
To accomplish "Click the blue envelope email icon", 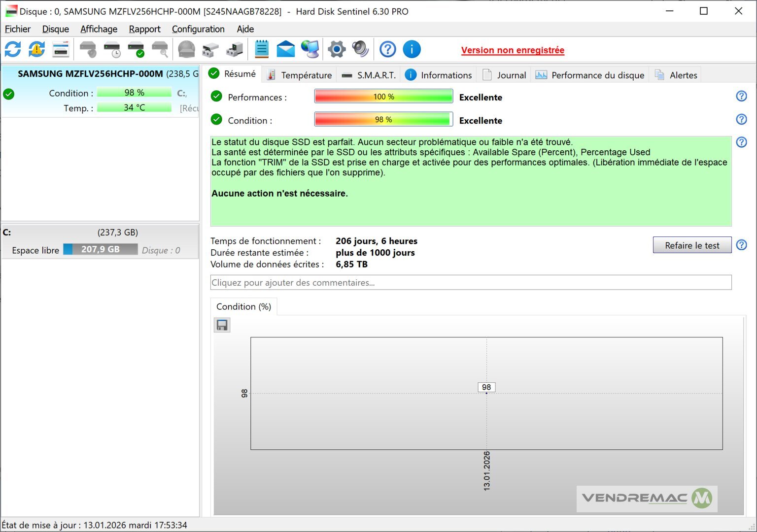I will (x=286, y=49).
